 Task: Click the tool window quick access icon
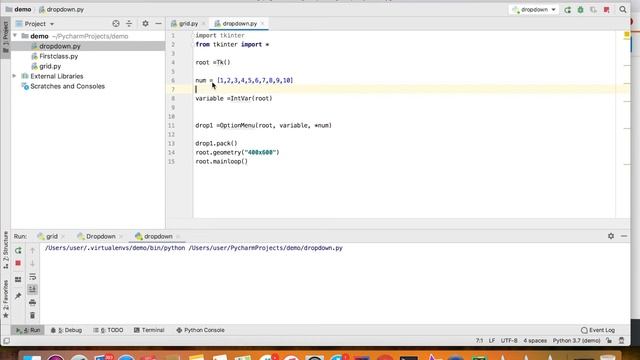[7, 340]
